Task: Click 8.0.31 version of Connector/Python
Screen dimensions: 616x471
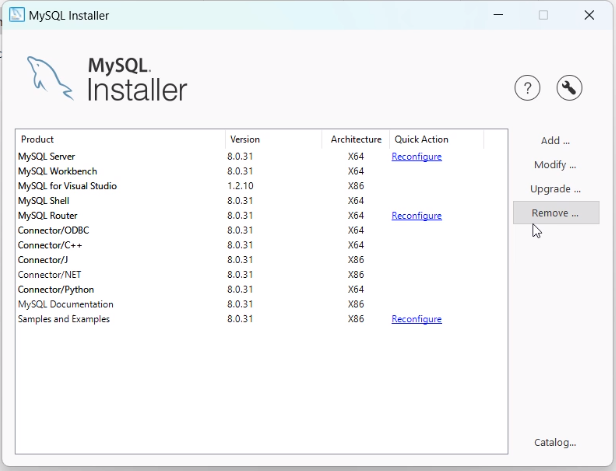Action: 240,290
